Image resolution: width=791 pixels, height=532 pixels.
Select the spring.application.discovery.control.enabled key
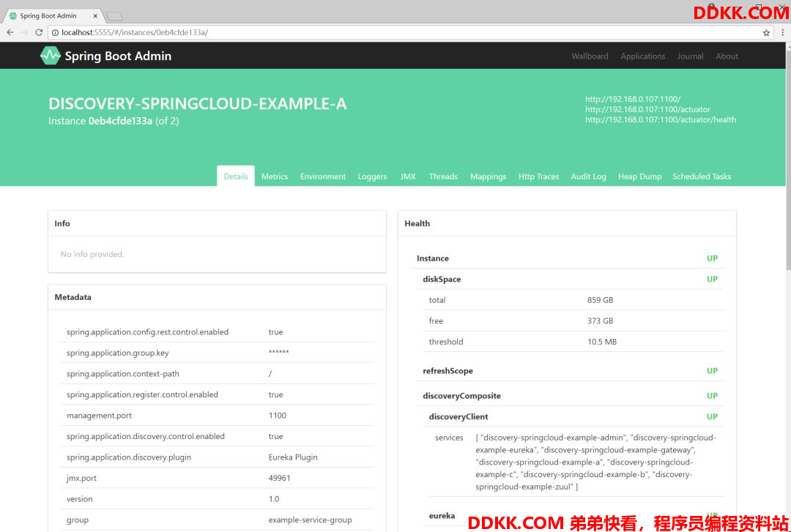(146, 436)
